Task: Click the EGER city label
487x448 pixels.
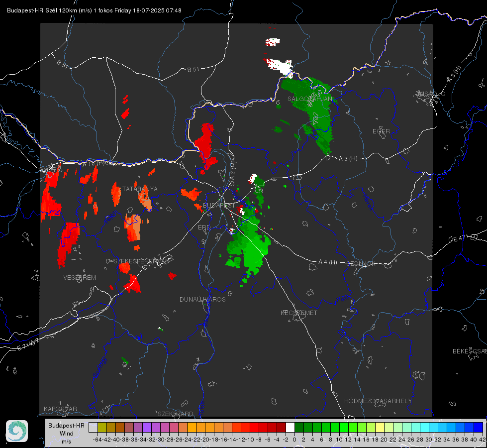Action: (381, 131)
